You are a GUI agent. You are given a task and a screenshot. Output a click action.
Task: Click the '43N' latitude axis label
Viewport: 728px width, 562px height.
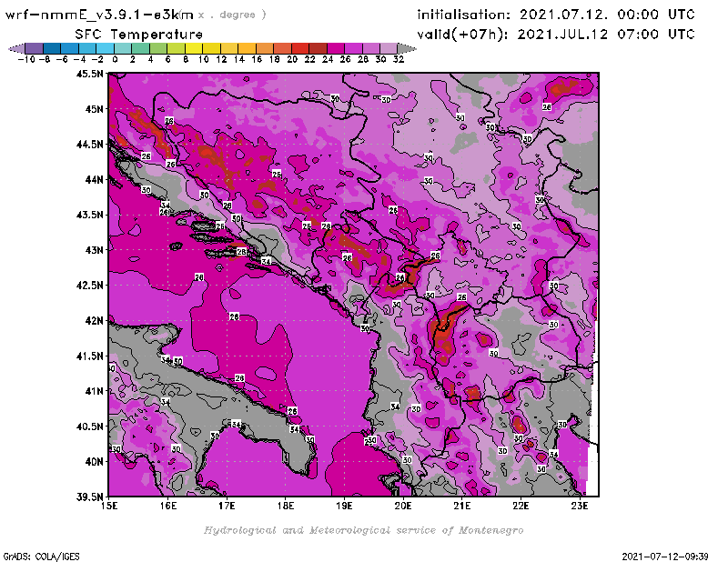tap(94, 250)
